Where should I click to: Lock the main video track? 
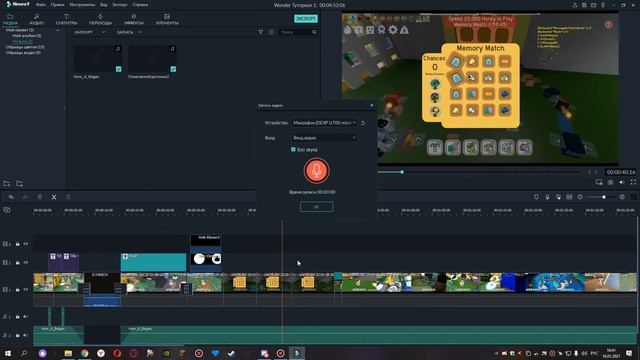(x=18, y=289)
